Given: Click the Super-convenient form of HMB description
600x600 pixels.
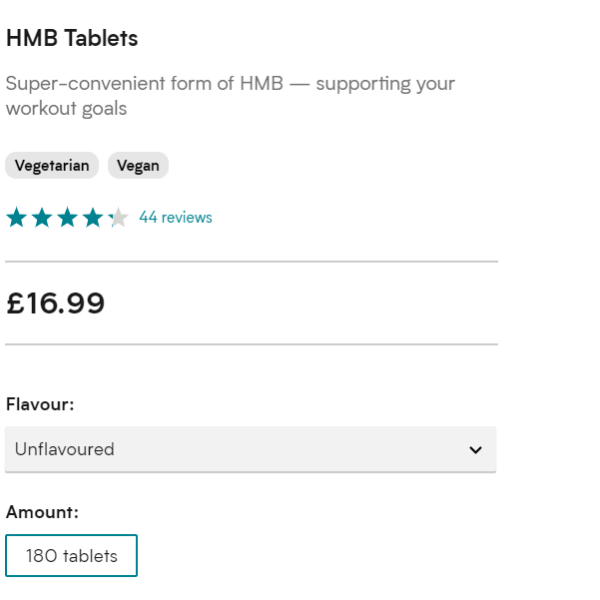Looking at the screenshot, I should (230, 84).
